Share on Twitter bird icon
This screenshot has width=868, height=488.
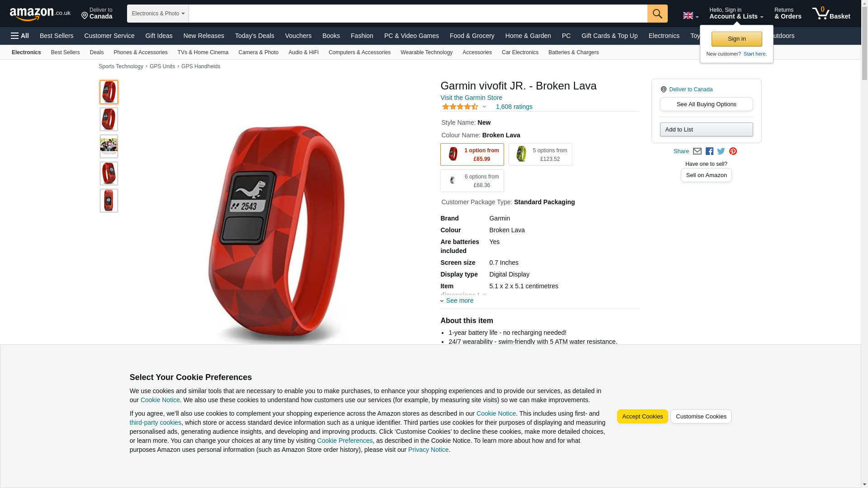[x=721, y=151]
